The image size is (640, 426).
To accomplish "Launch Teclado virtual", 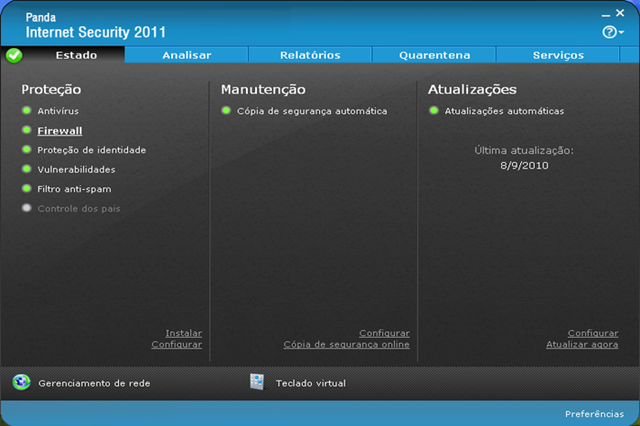I will (311, 383).
